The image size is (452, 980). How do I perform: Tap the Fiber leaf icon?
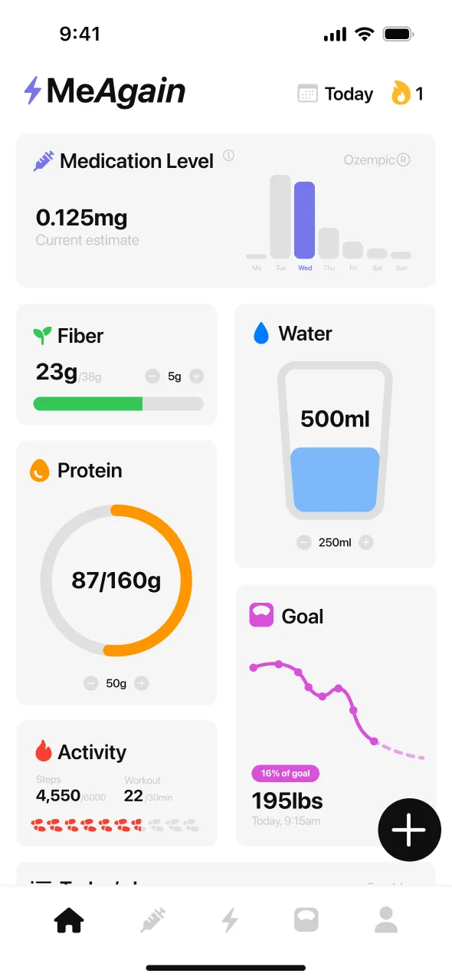(41, 334)
